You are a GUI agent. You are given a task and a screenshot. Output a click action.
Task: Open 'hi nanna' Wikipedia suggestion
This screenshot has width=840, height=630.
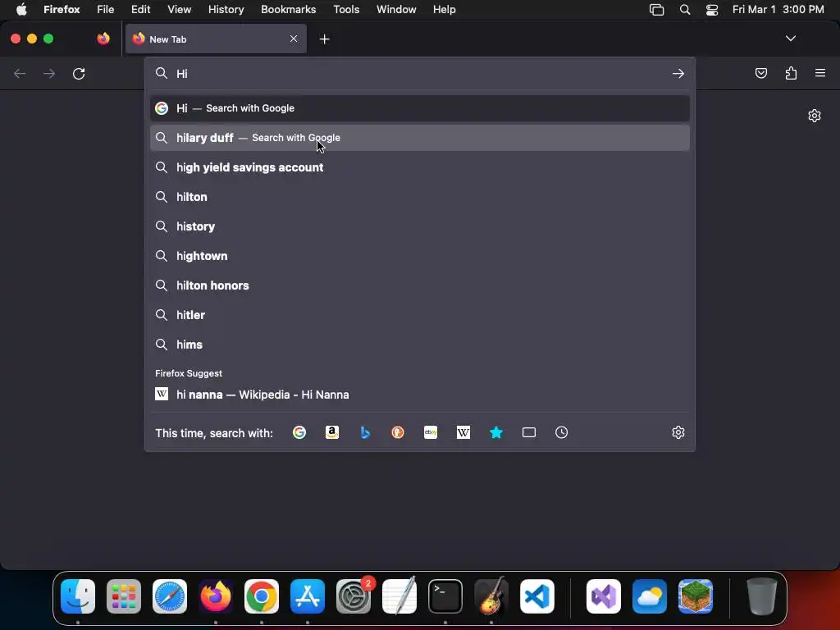pyautogui.click(x=420, y=395)
